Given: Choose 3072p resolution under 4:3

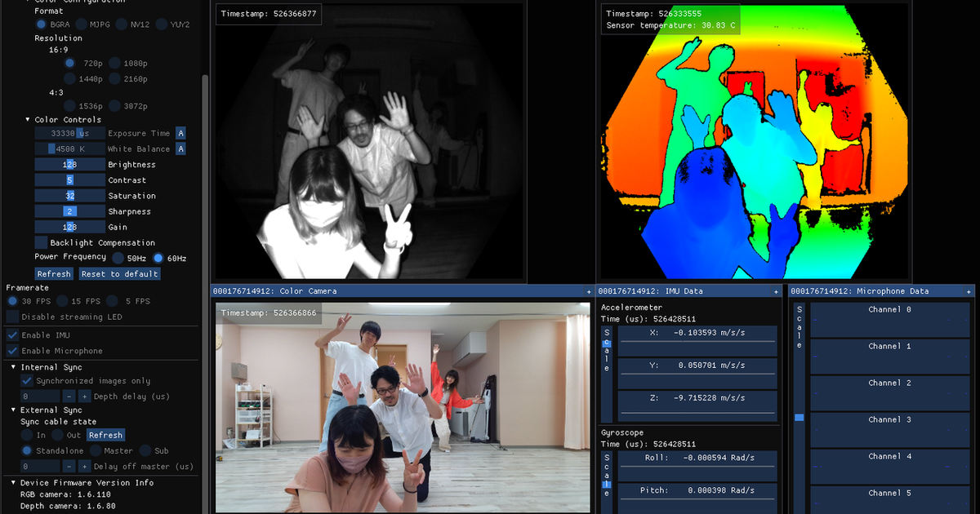Looking at the screenshot, I should [114, 106].
